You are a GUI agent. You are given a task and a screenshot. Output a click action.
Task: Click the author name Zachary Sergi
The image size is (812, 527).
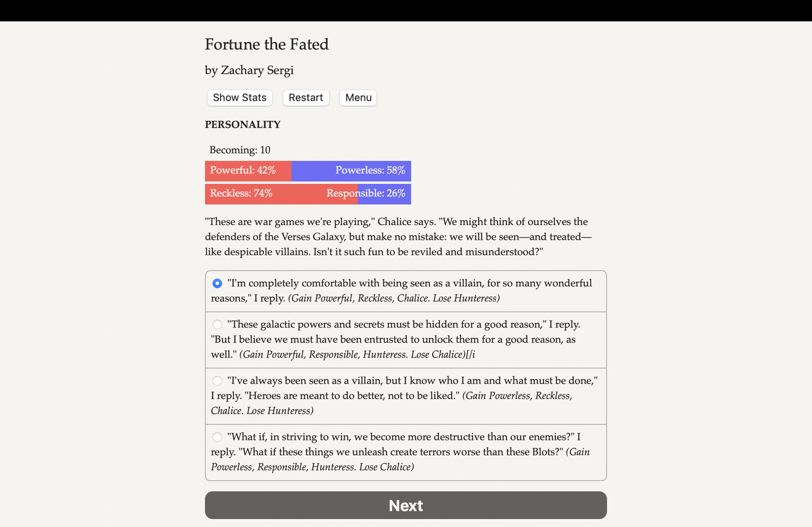(249, 70)
